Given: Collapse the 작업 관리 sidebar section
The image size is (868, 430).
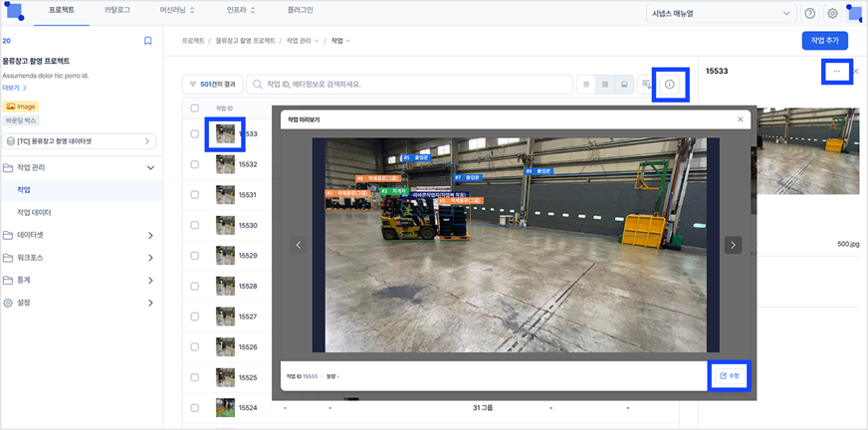Looking at the screenshot, I should click(150, 167).
